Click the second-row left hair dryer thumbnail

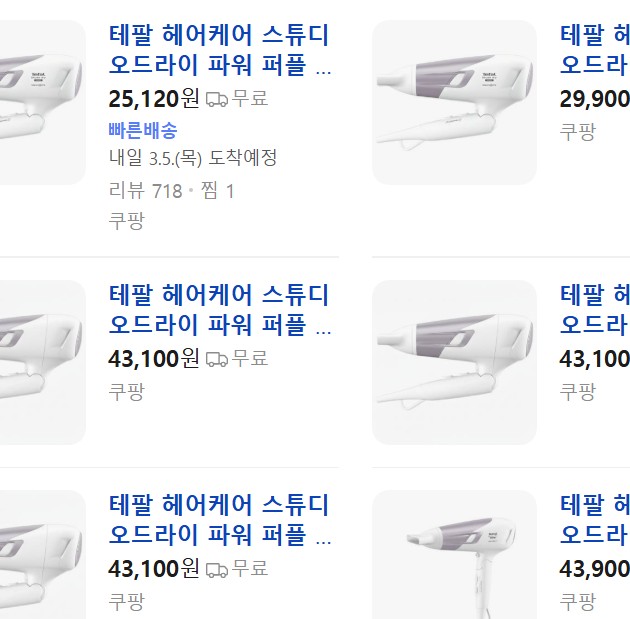42,362
